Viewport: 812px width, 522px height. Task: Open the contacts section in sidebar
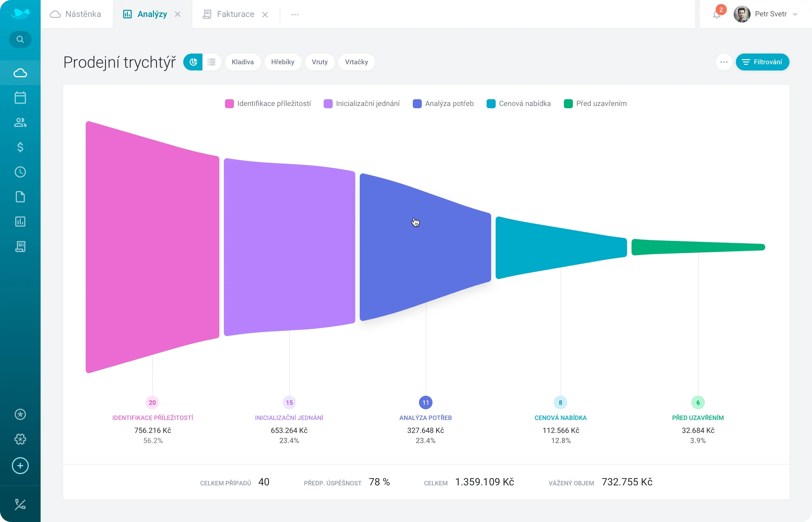20,122
